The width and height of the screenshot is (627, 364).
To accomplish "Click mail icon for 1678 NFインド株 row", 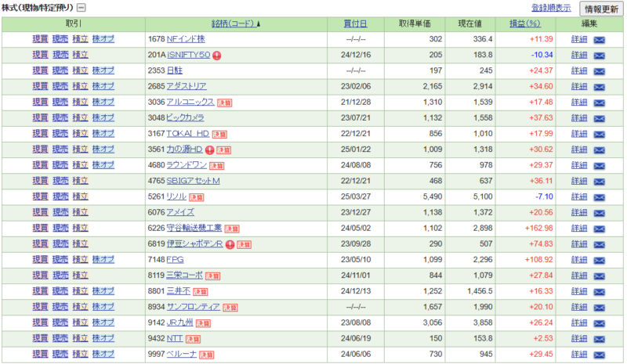I will coord(599,40).
